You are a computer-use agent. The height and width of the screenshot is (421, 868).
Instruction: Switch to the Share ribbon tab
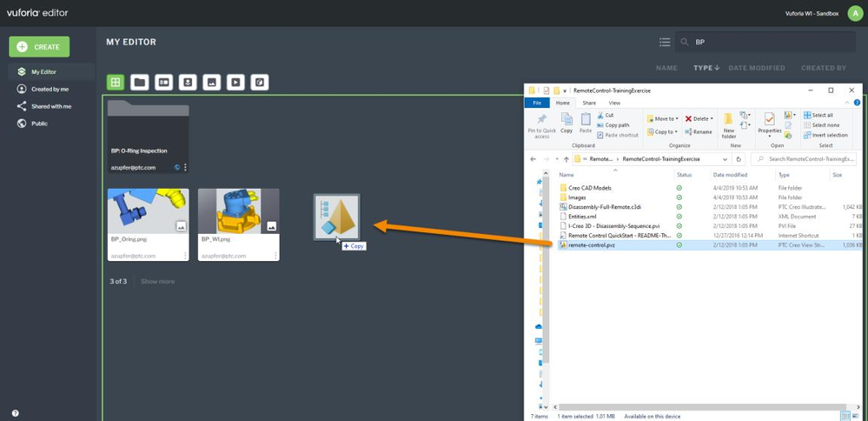coord(589,103)
